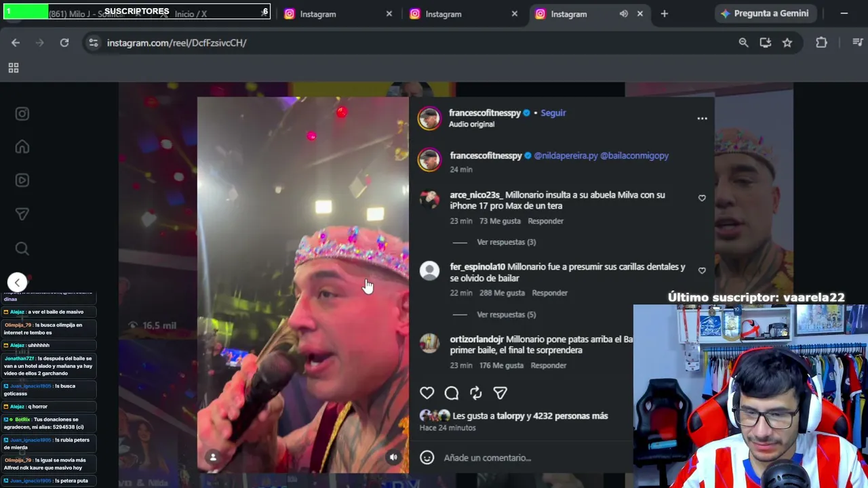Open the ortizorlandojr username link

(477, 339)
